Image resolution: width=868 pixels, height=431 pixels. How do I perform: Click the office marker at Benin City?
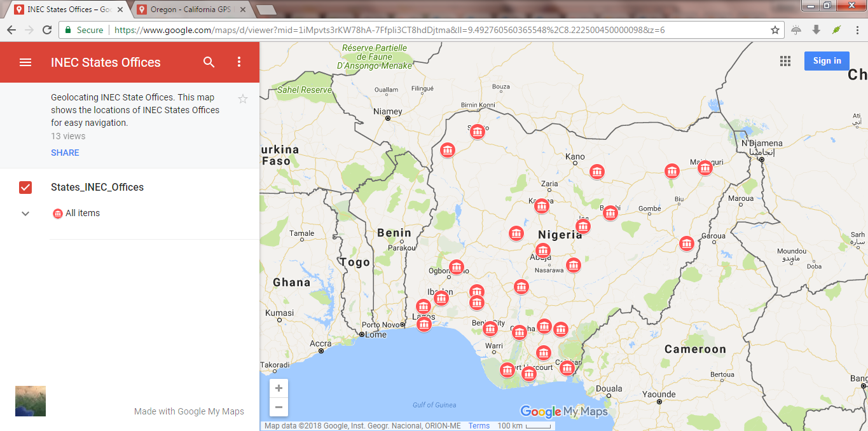[x=490, y=329]
